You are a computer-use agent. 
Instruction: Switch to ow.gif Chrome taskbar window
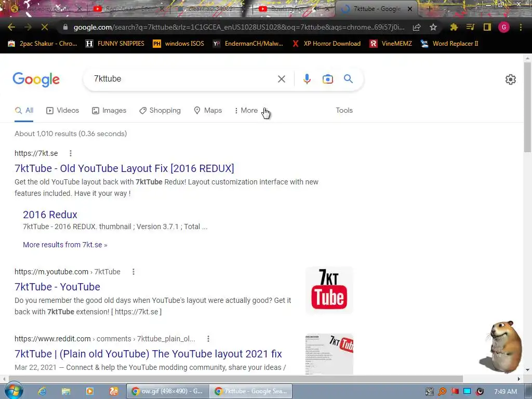point(168,391)
